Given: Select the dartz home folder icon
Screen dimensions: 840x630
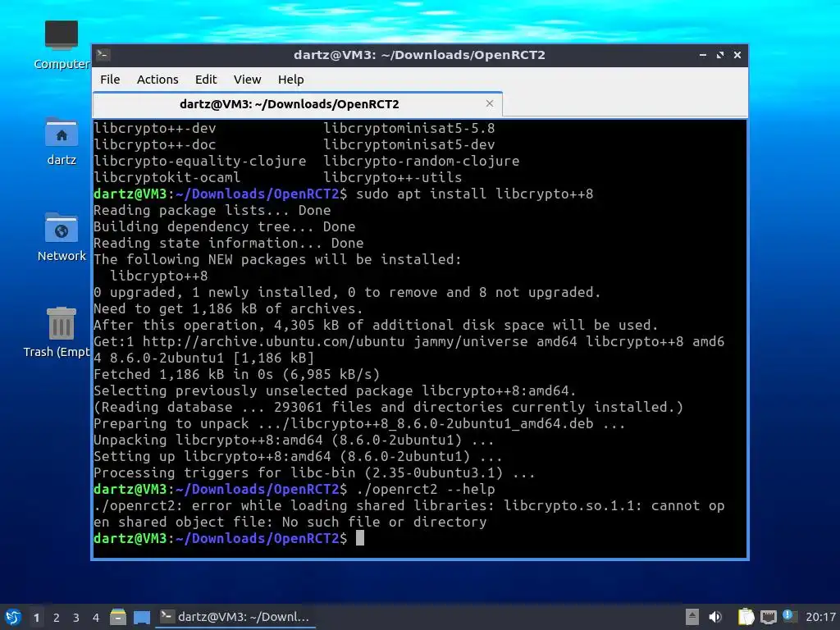Looking at the screenshot, I should [62, 141].
